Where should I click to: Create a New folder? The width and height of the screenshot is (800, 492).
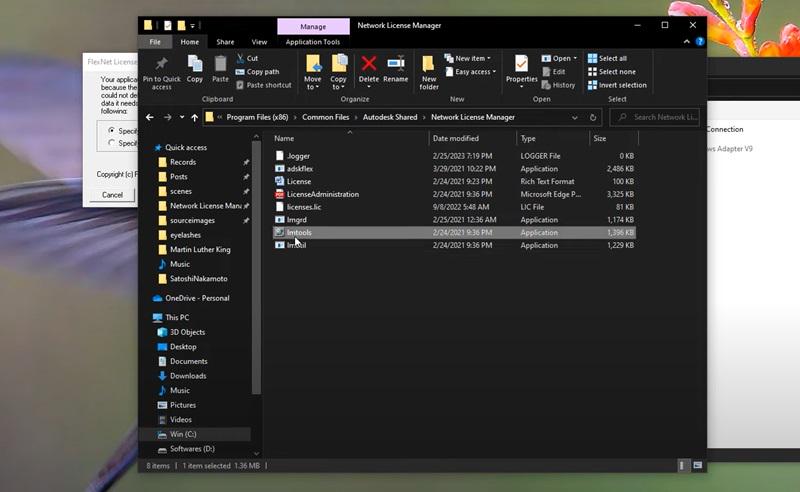[x=429, y=72]
